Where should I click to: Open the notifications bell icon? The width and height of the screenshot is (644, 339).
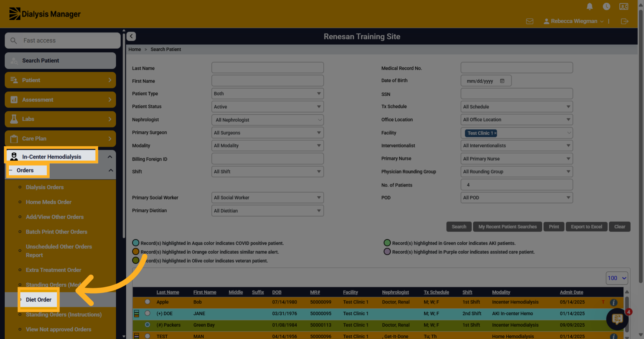coord(589,6)
